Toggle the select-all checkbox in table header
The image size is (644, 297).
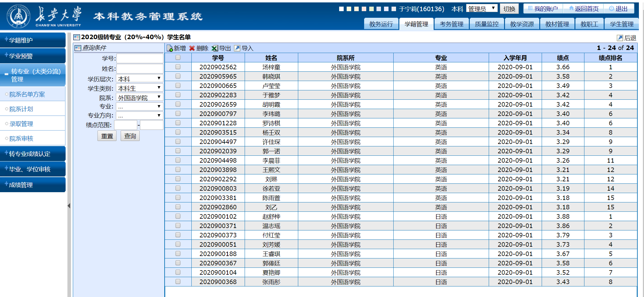tap(178, 58)
